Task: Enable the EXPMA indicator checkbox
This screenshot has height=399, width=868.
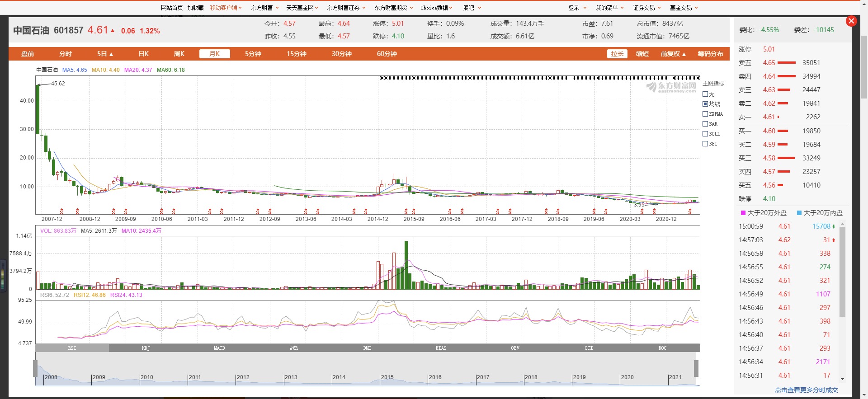Action: [x=705, y=114]
